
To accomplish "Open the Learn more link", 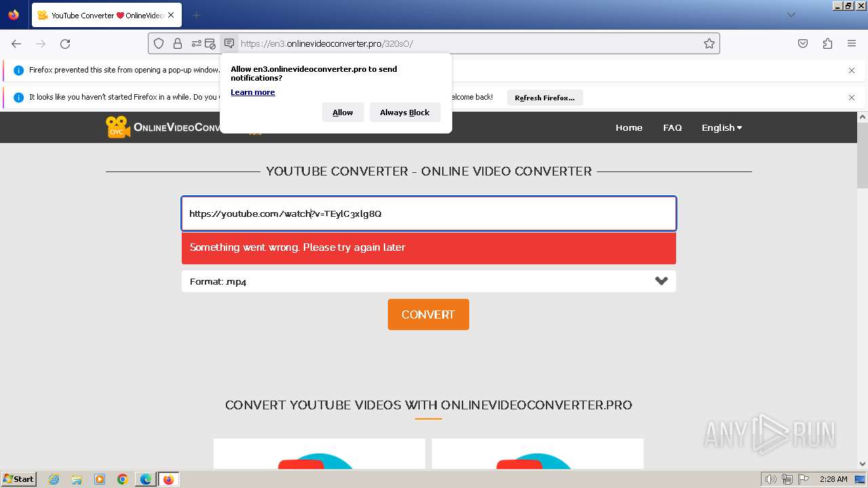I will click(253, 92).
